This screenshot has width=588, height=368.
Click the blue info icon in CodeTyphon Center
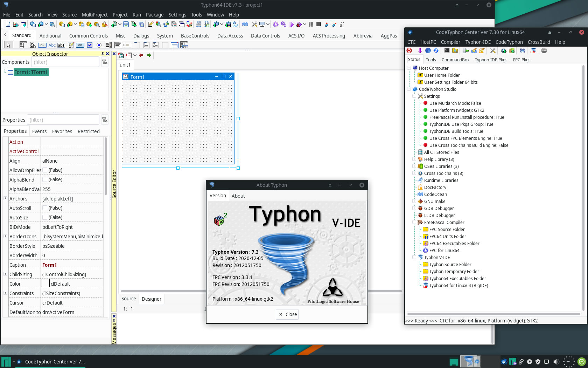[428, 51]
